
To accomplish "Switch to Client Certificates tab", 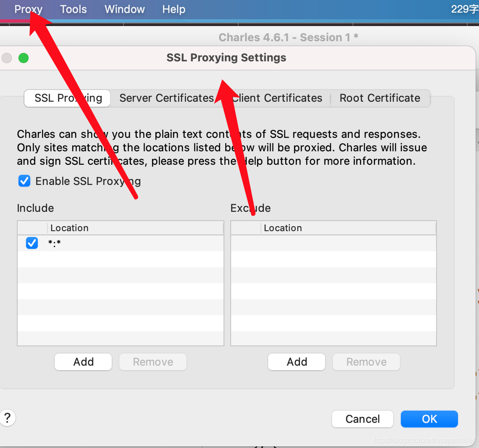I will 276,98.
